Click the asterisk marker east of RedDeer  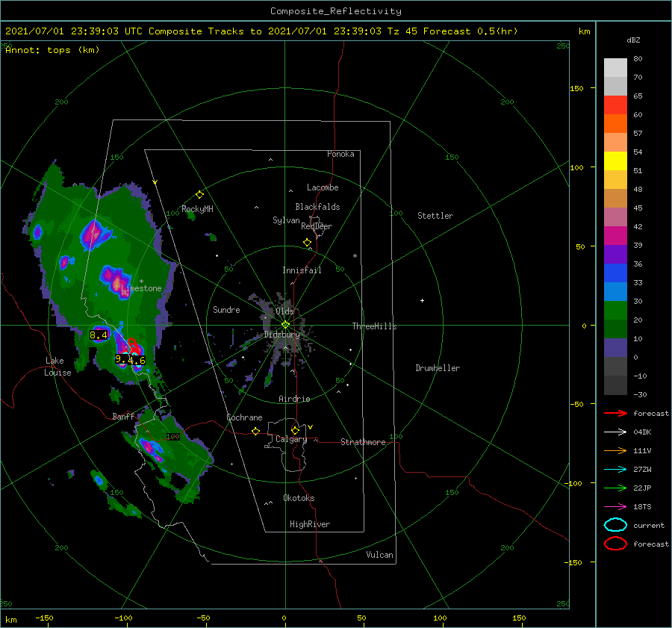[x=355, y=256]
